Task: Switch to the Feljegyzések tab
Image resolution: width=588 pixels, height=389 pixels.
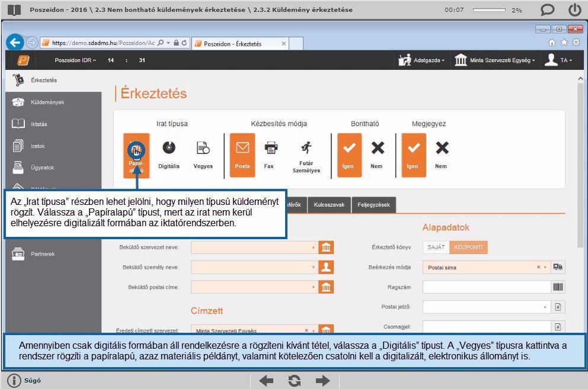Action: [x=373, y=205]
